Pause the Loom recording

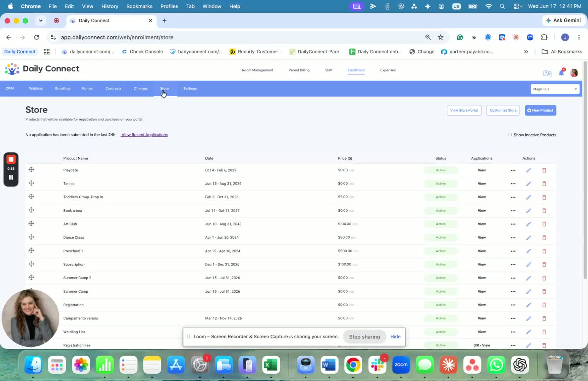(x=11, y=177)
